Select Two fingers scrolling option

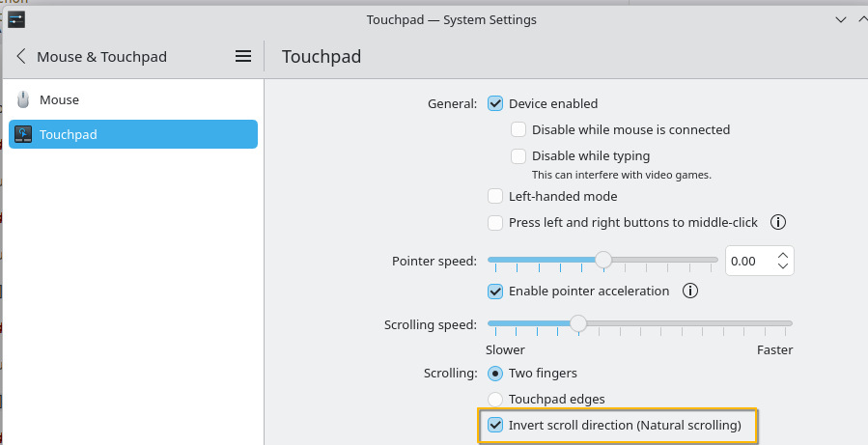[495, 373]
